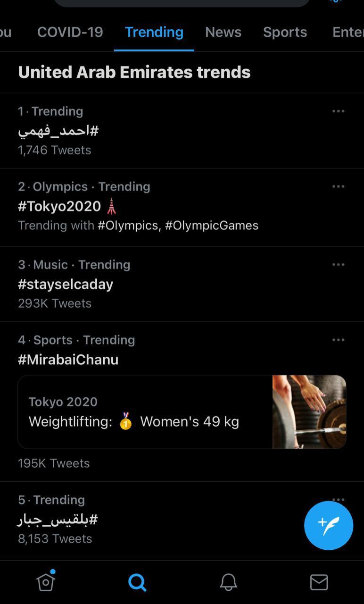This screenshot has width=364, height=604.
Task: Tap the #OlympicGames related hashtag
Action: [211, 226]
